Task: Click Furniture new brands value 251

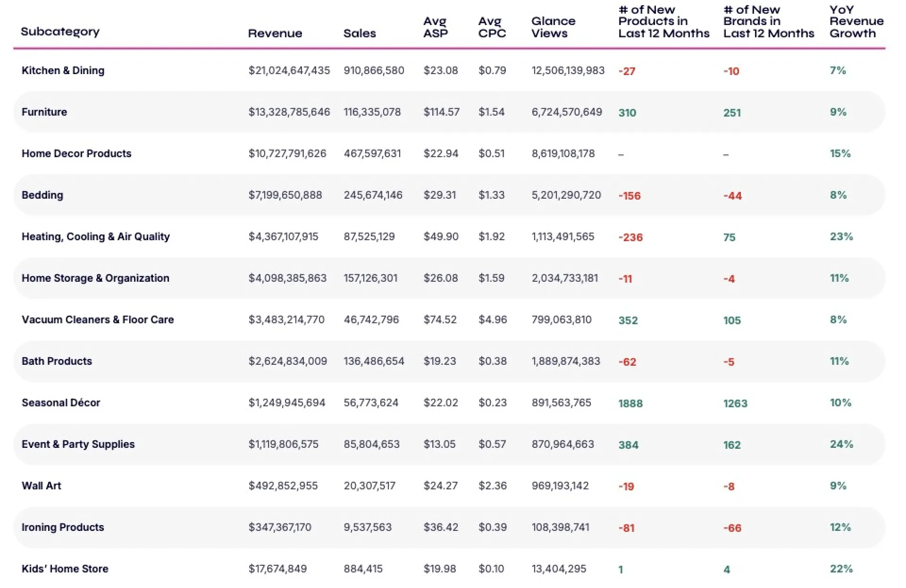Action: tap(732, 113)
